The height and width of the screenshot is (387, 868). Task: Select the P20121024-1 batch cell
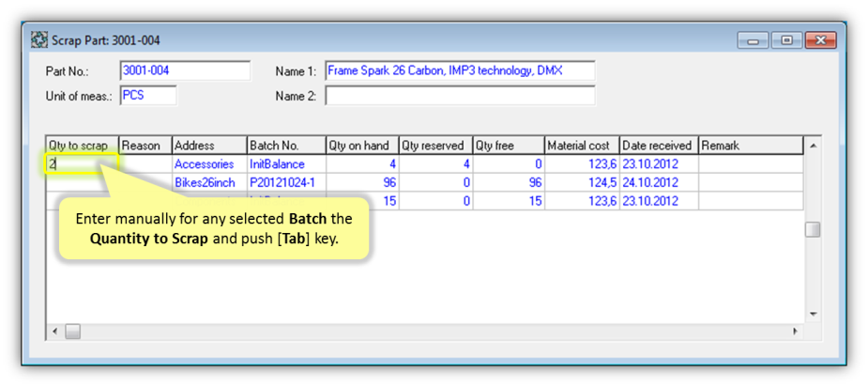tap(287, 182)
